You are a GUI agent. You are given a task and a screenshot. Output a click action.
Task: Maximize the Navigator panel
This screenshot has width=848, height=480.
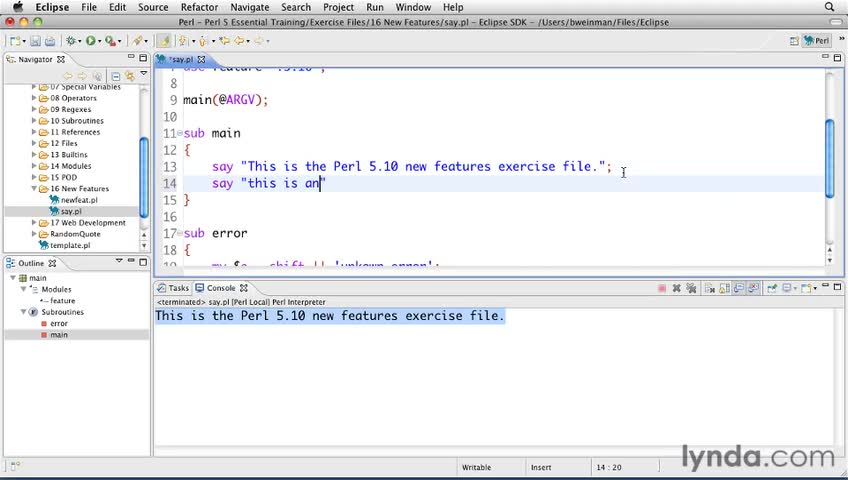143,58
